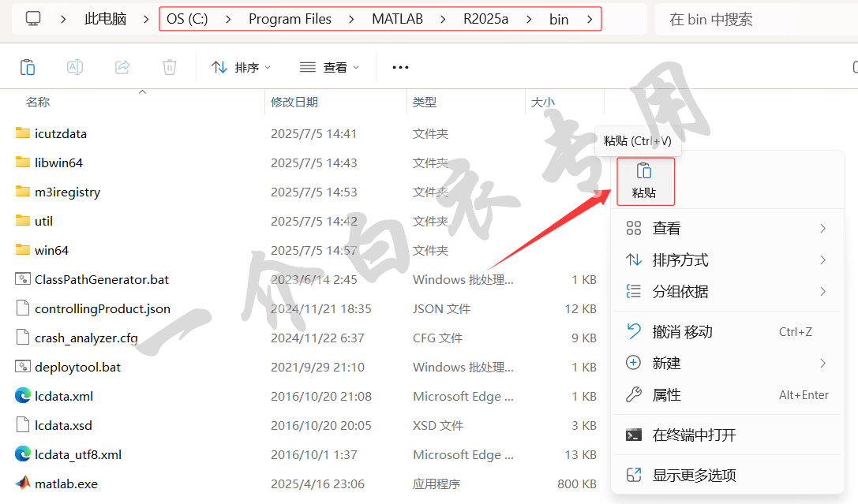Select the util folder name
Screen dimensions: 858x504
pos(43,221)
